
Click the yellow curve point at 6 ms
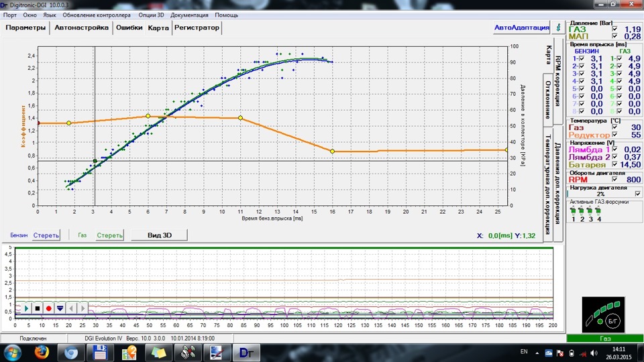[148, 116]
